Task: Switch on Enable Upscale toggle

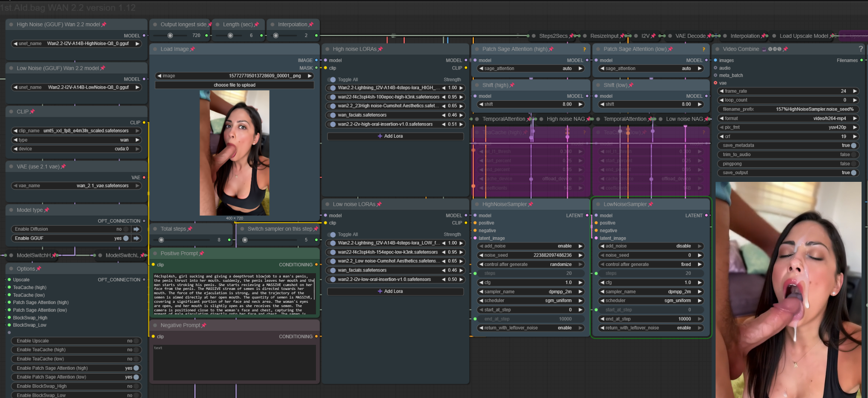Action: (136, 341)
